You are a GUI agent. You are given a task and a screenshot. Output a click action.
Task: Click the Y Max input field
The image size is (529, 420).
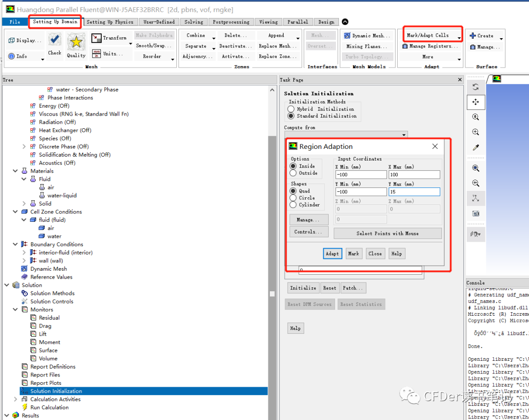414,192
